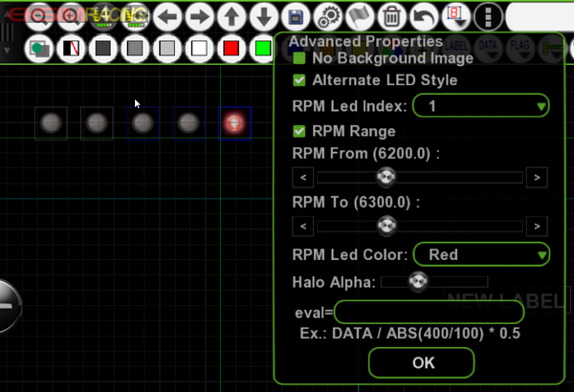Click the eval expression input field
This screenshot has width=574, height=392.
429,313
